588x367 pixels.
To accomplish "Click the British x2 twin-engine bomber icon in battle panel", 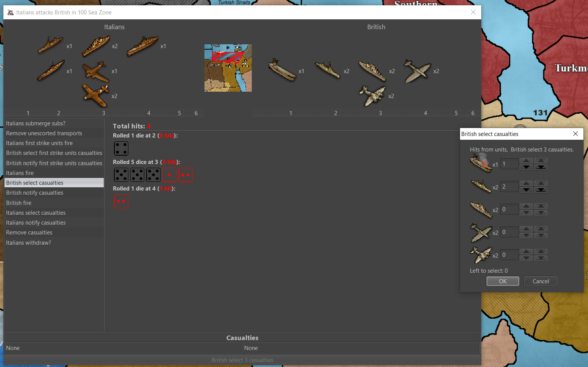I will click(373, 96).
